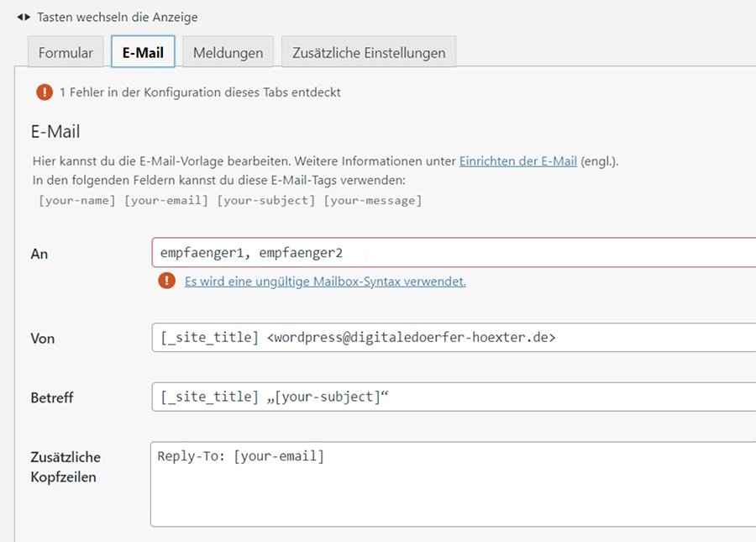Click the [your-message] mail tag

[x=372, y=200]
